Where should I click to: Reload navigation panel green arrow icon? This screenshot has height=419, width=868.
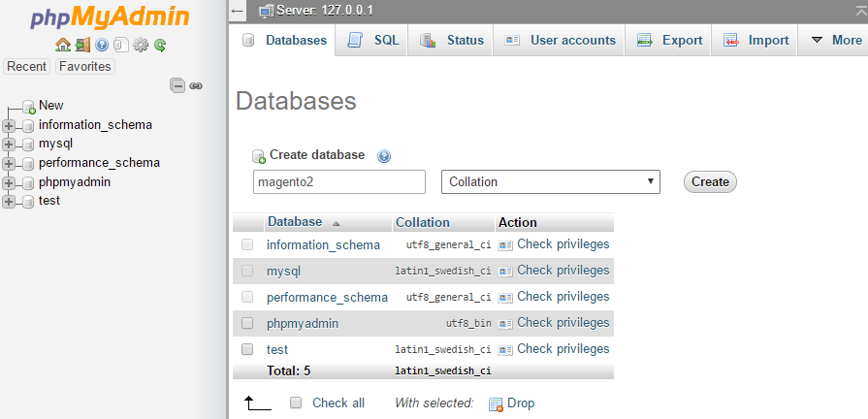160,45
